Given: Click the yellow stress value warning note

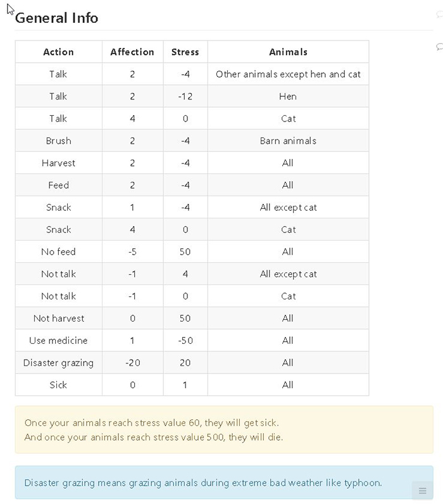Looking at the screenshot, I should pyautogui.click(x=224, y=430).
